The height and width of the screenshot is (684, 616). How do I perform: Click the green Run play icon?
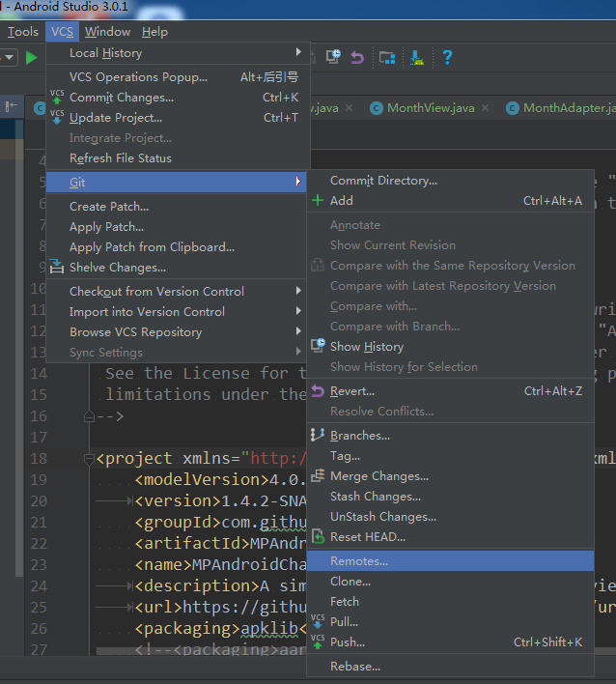point(32,57)
